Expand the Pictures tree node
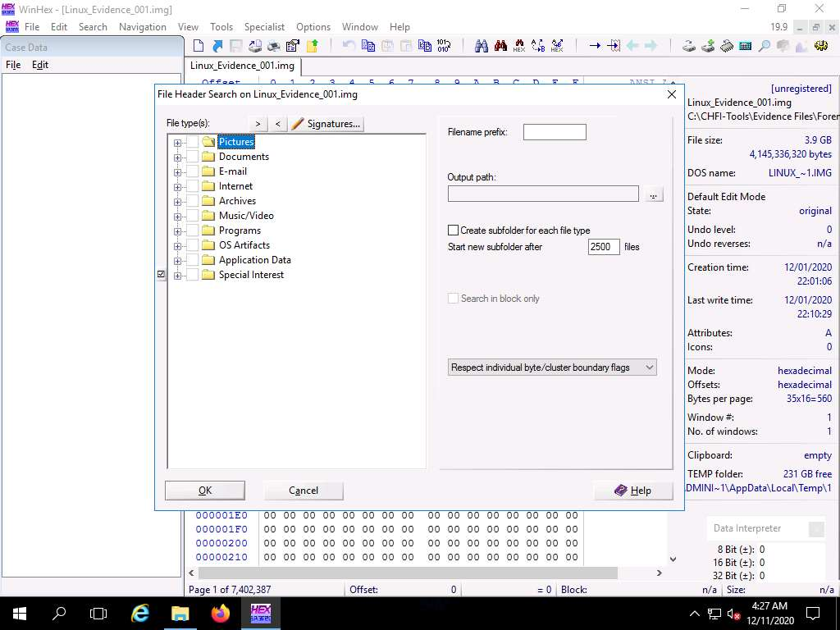 [x=177, y=143]
